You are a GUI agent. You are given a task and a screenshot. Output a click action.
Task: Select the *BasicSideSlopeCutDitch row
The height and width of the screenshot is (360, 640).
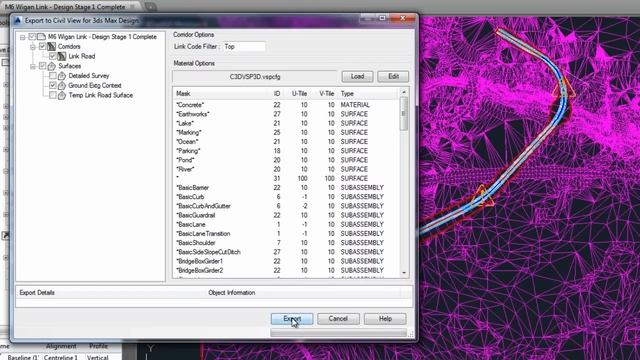(x=287, y=252)
